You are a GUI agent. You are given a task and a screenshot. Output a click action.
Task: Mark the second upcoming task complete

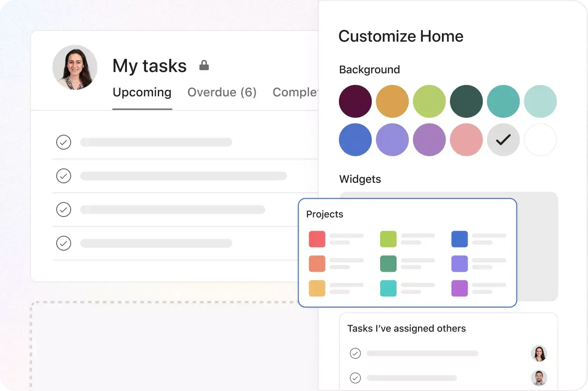[x=64, y=176]
